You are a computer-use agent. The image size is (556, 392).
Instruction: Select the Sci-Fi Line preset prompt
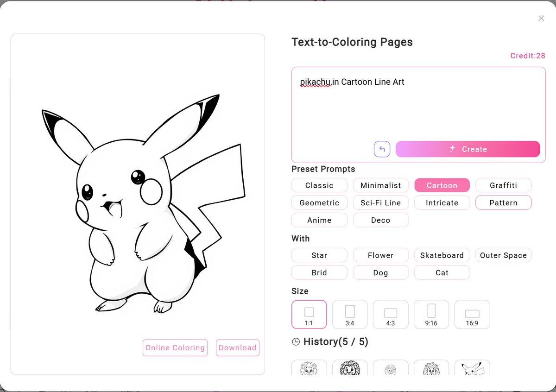coord(381,203)
